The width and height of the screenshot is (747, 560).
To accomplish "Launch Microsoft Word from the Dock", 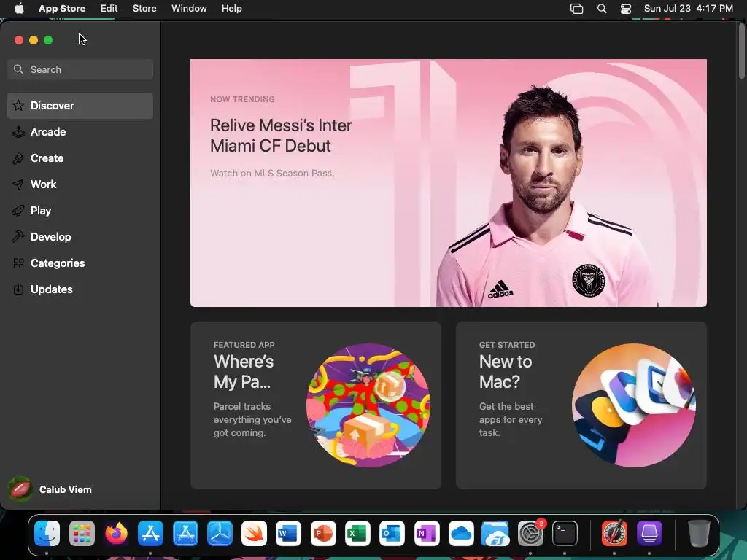I will tap(289, 533).
